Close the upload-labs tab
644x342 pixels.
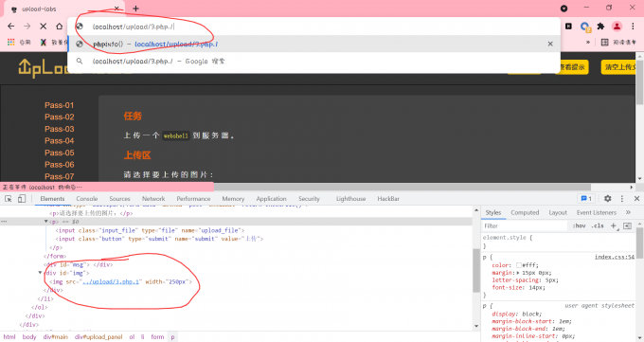tap(116, 9)
